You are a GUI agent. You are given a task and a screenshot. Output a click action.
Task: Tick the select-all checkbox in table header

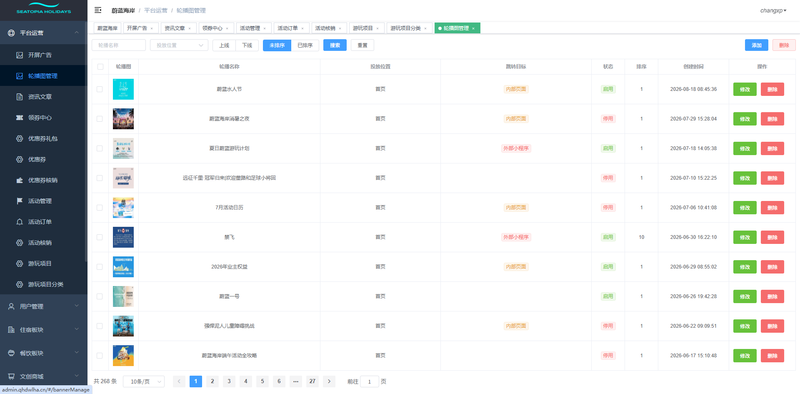[x=100, y=66]
